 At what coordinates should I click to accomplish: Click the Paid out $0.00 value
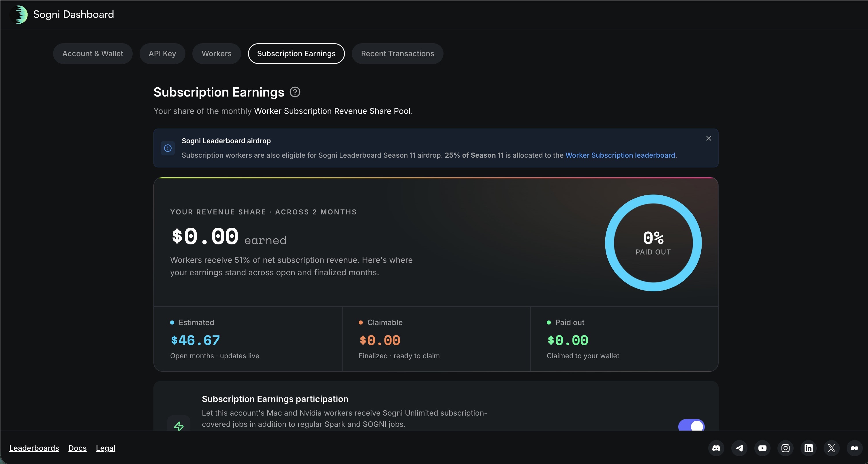click(x=568, y=340)
